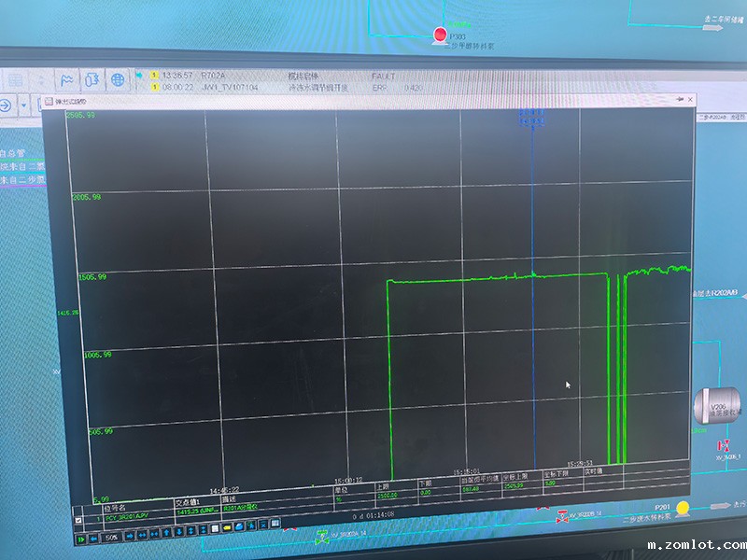The image size is (747, 560).
Task: Open the 50% zoom percentage box
Action: coord(111,538)
